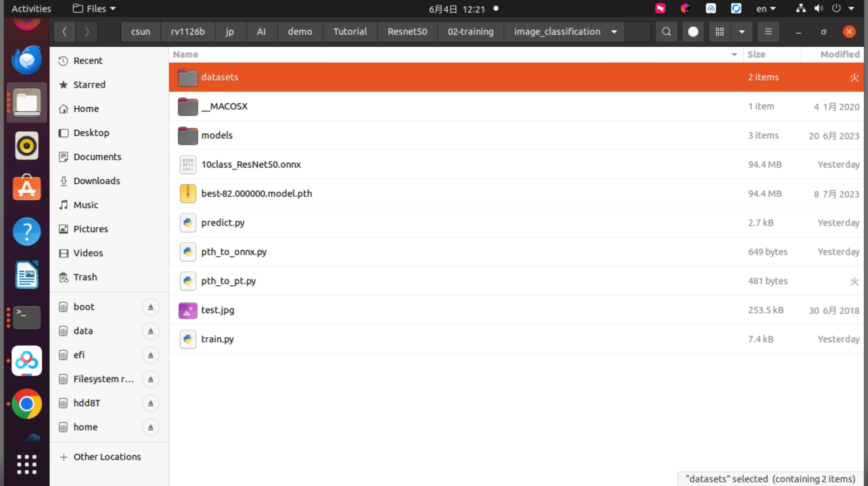This screenshot has width=868, height=486.
Task: Go back with the left arrow button
Action: pos(64,32)
